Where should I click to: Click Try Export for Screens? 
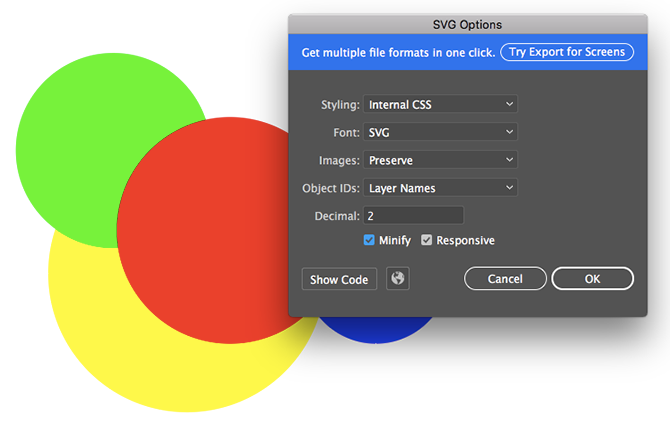pos(567,52)
